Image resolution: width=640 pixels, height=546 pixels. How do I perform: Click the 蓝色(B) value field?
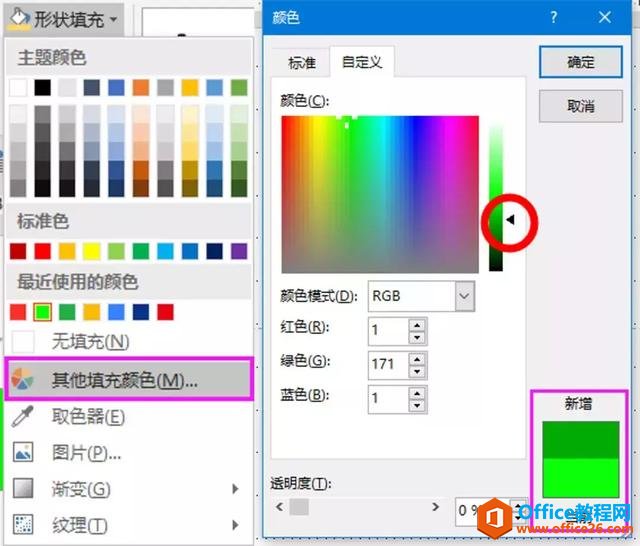coord(389,398)
